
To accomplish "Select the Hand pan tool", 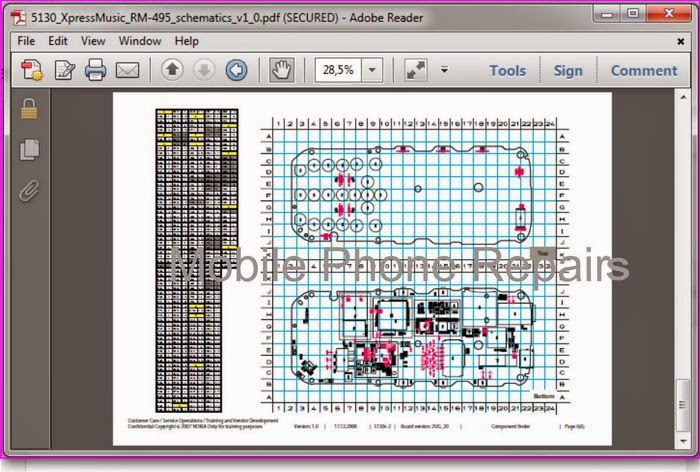I will tap(282, 70).
